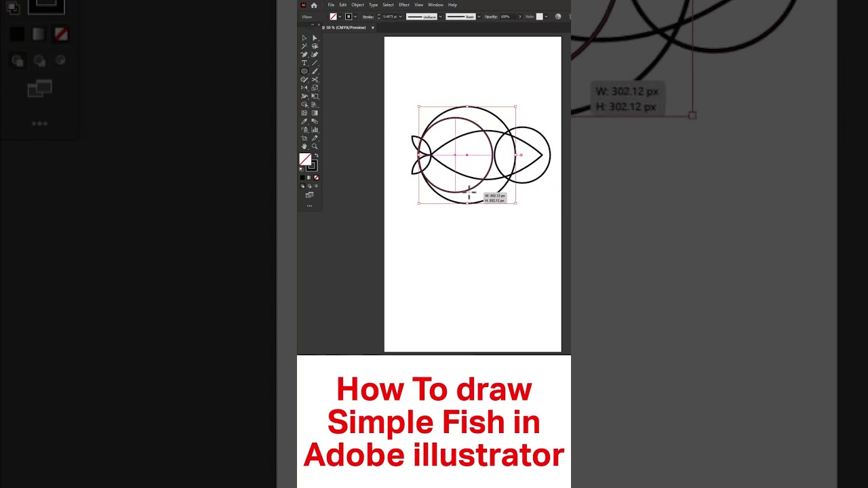
Task: Select the Line Segment tool
Action: point(315,63)
